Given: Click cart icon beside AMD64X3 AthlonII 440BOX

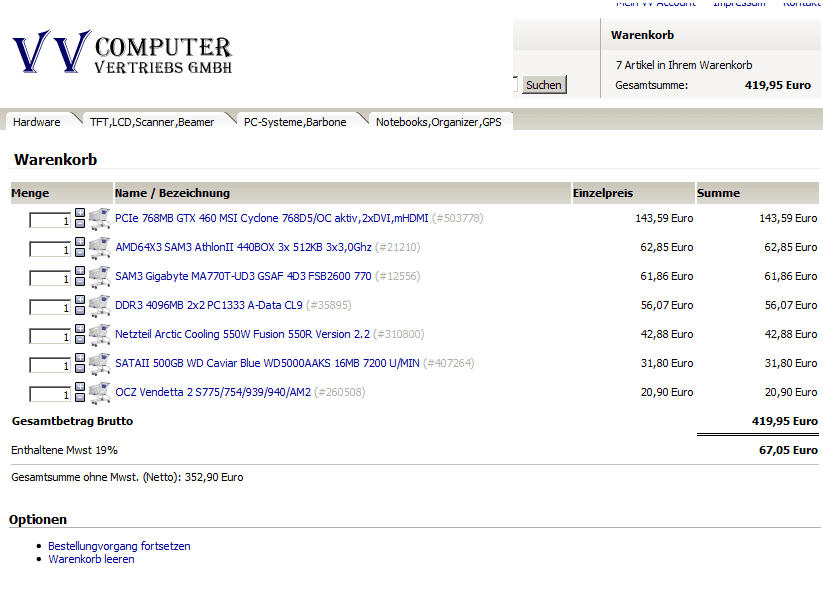Looking at the screenshot, I should point(100,248).
